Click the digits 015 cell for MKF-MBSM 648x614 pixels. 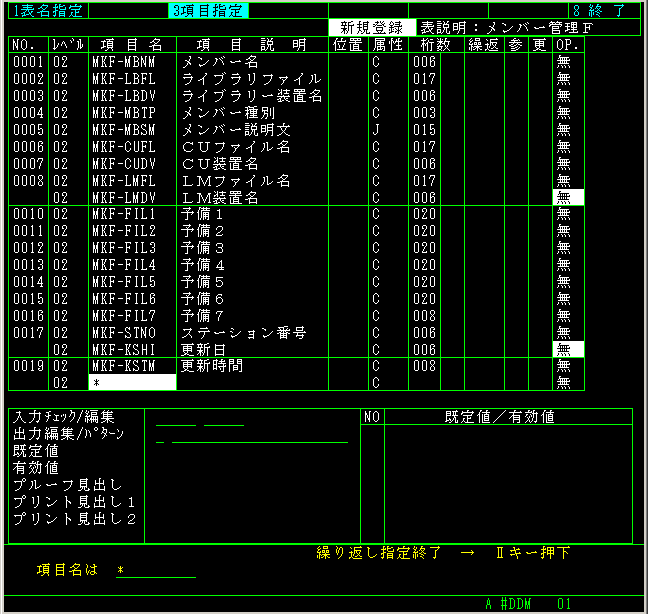pos(424,130)
